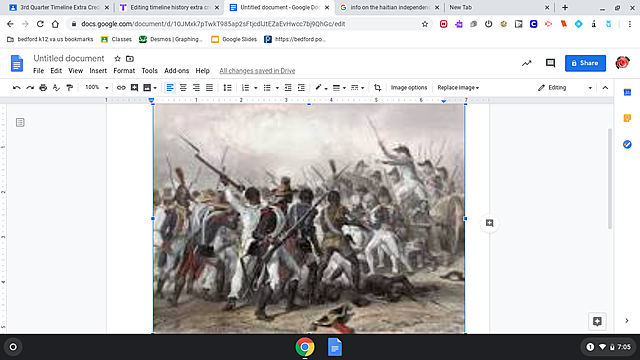Redo the last undone action
640x360 pixels.
coord(30,88)
